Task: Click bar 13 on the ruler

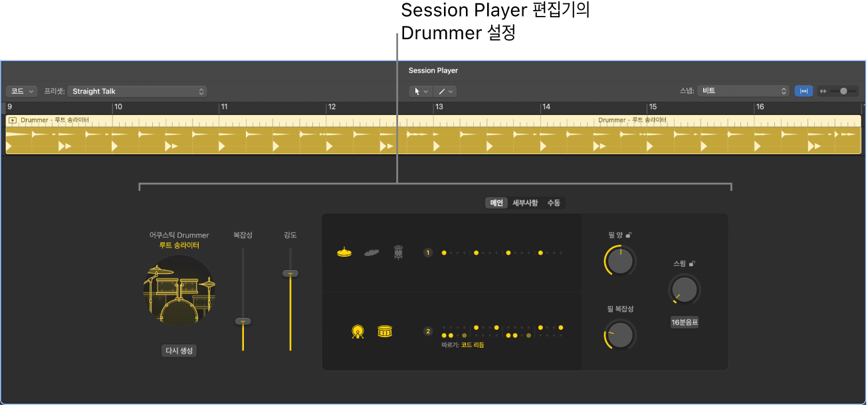Action: click(x=439, y=106)
